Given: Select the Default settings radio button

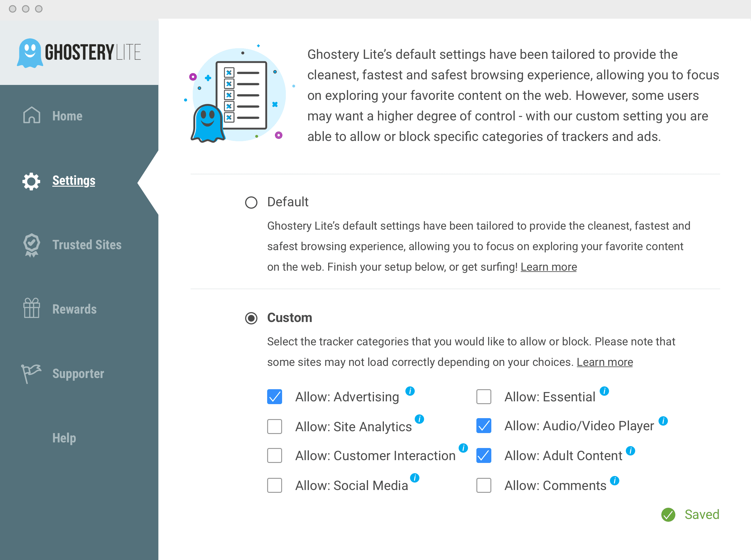Looking at the screenshot, I should pyautogui.click(x=251, y=202).
